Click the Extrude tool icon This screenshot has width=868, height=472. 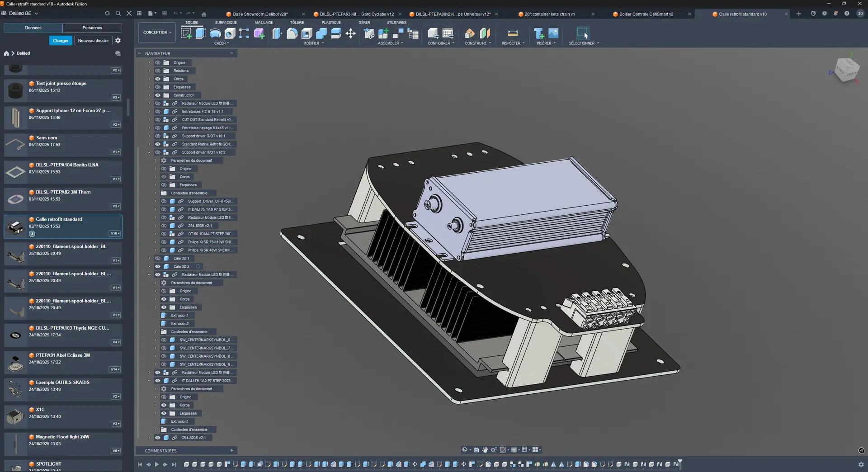(x=200, y=33)
